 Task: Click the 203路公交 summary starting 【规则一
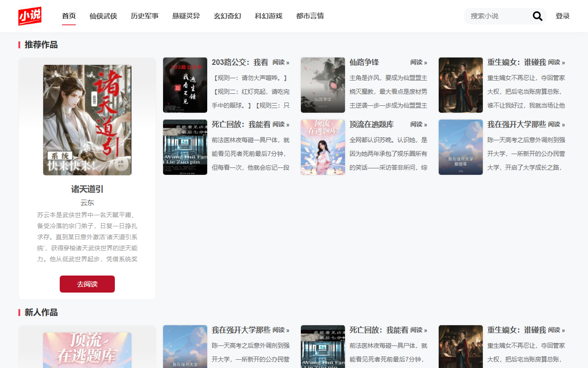pos(251,92)
